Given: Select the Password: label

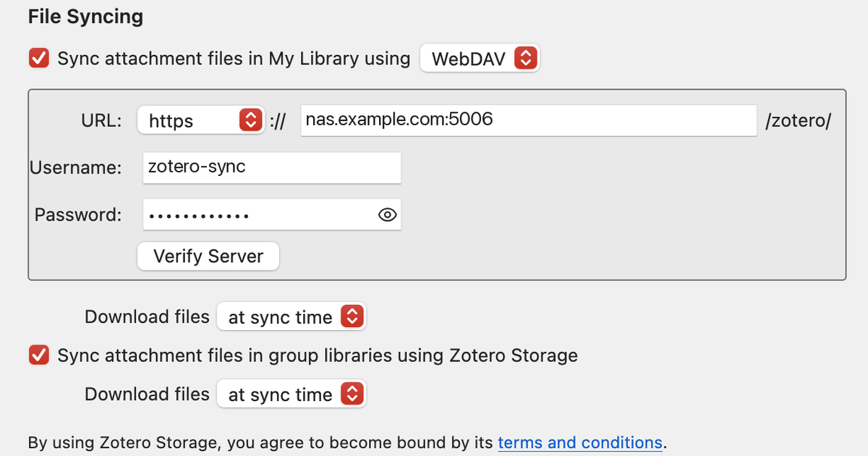Looking at the screenshot, I should [x=78, y=215].
